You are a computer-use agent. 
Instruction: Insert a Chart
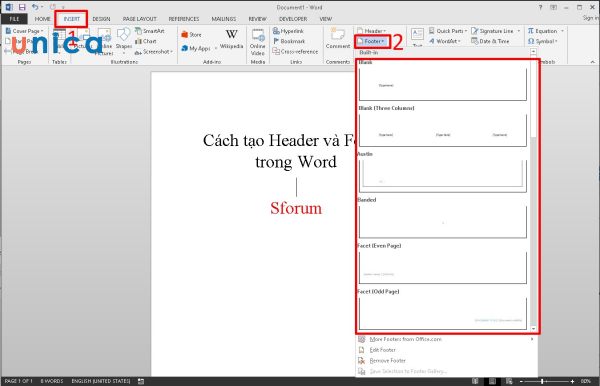click(x=146, y=41)
